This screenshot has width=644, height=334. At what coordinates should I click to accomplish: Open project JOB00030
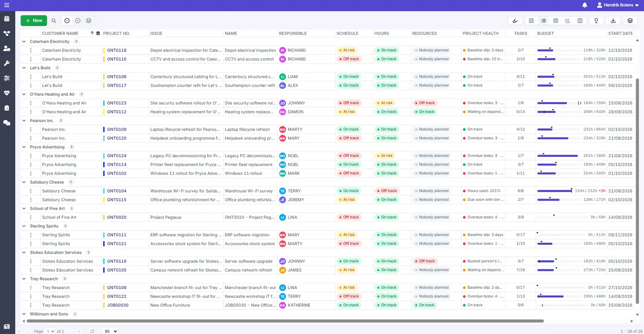[118, 305]
